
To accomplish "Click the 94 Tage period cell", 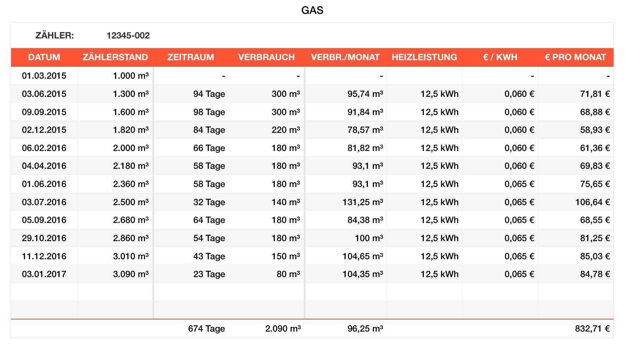I will click(x=209, y=94).
